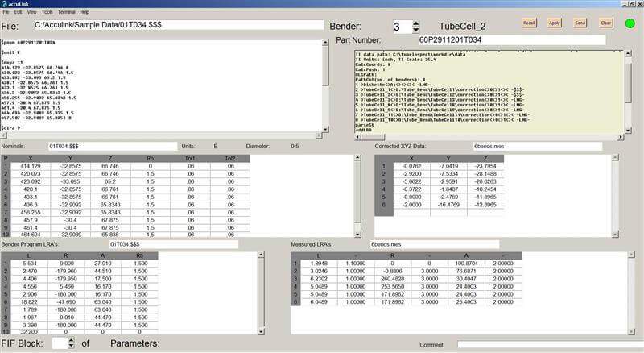The image size is (644, 353).
Task: Select Nominals cell 423.092 in row 3
Action: [31, 181]
